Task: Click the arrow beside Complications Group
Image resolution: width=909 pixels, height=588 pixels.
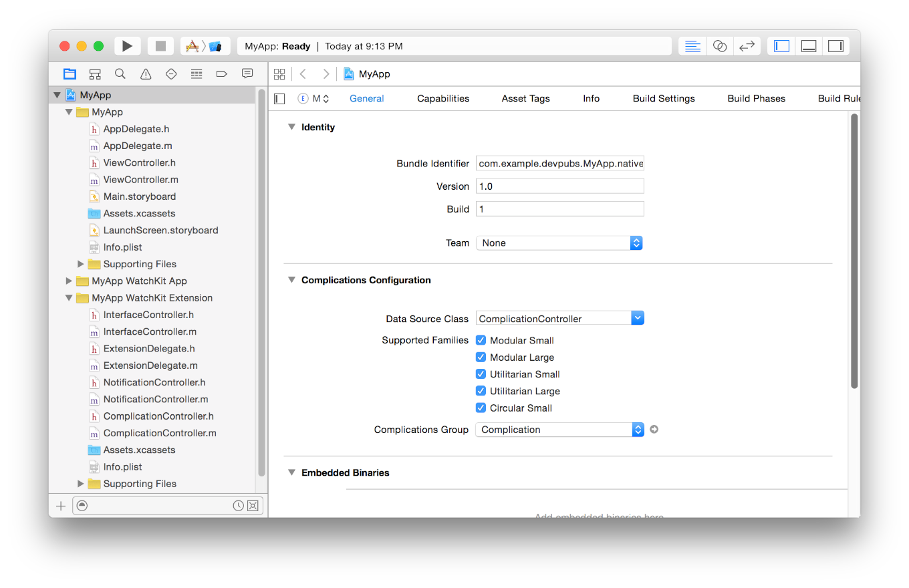Action: pyautogui.click(x=654, y=429)
